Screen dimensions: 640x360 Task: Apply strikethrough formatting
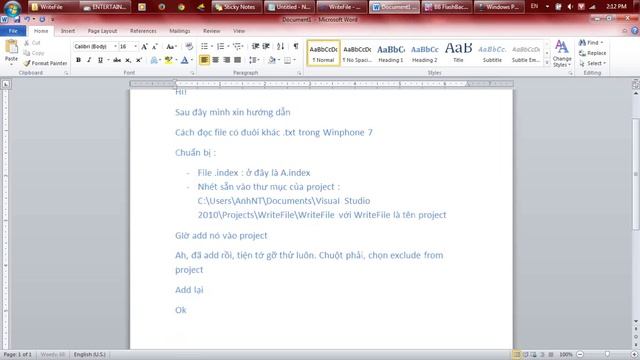[117, 60]
